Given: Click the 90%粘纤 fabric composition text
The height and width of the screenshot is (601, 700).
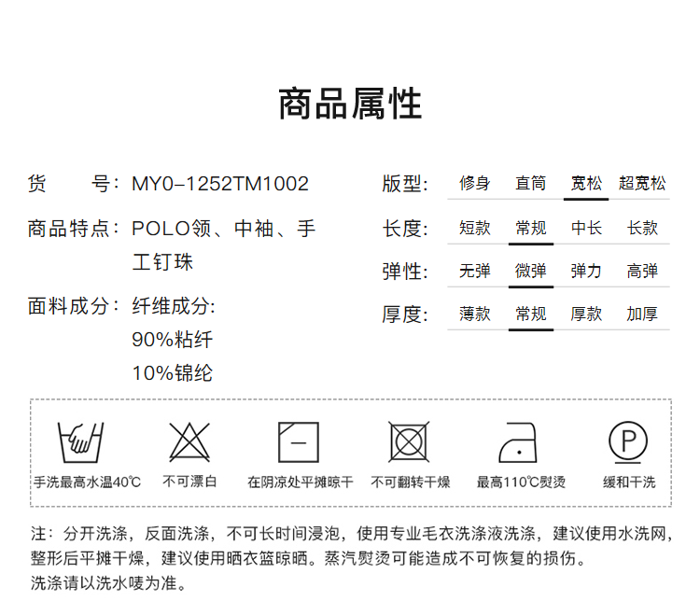Looking at the screenshot, I should click(173, 340).
